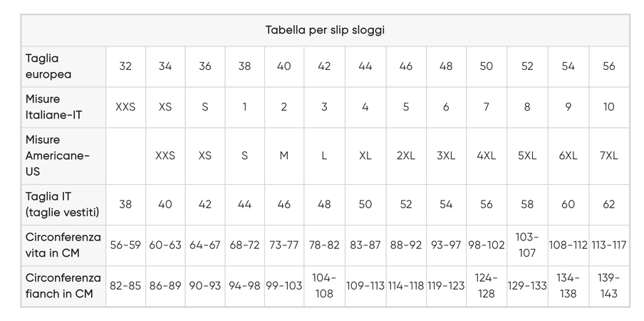Screen dimensions: 644x321
Task: Click the American size M cell
Action: 284,156
